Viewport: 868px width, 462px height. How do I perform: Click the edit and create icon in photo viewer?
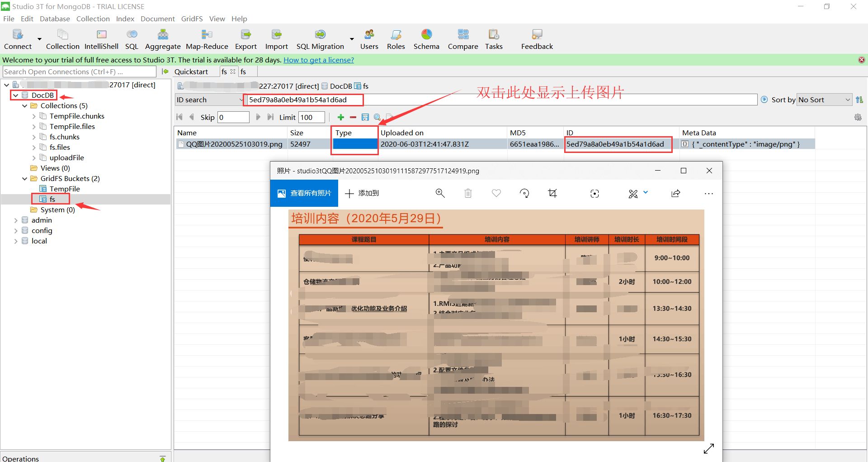point(633,194)
